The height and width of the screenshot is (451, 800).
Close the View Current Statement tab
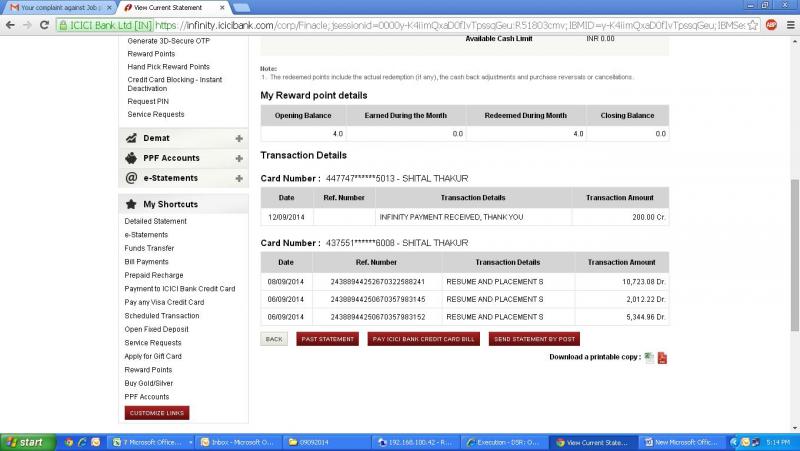click(x=222, y=8)
